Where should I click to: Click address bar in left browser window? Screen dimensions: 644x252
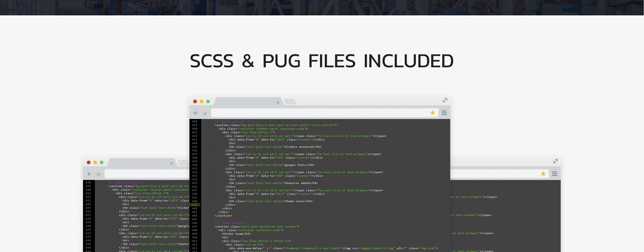[x=147, y=174]
